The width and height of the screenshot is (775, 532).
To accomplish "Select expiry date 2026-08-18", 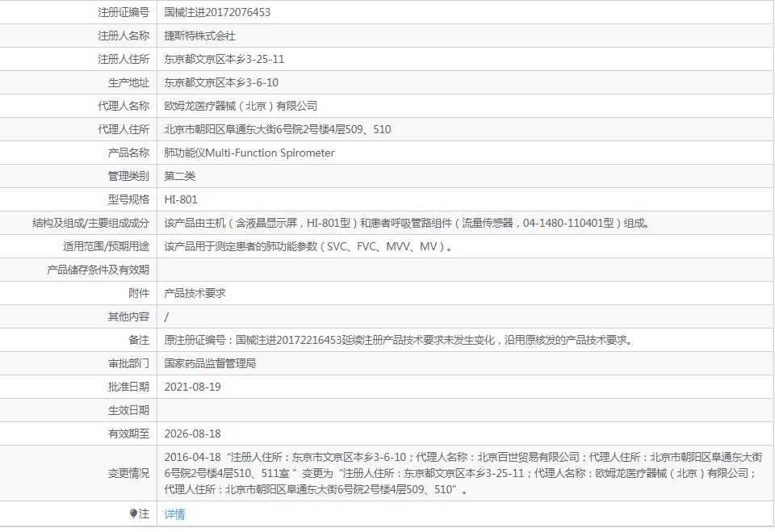I will [x=193, y=434].
